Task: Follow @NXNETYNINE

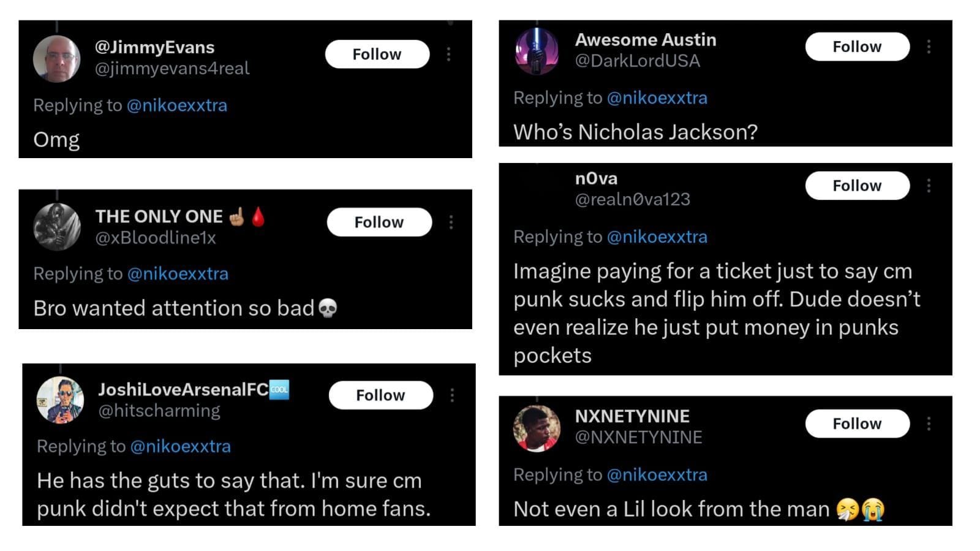Action: coord(858,424)
